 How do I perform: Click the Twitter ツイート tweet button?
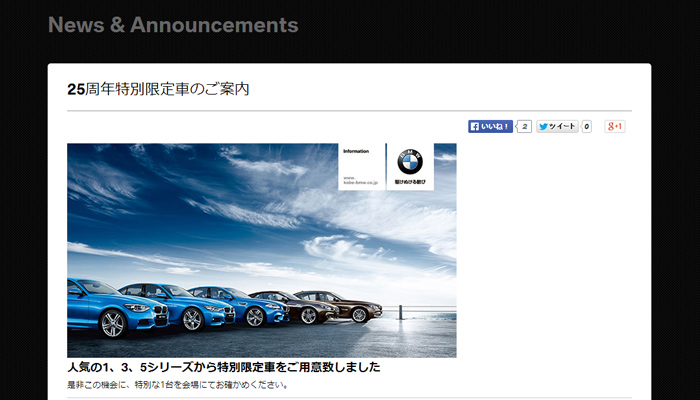point(557,126)
